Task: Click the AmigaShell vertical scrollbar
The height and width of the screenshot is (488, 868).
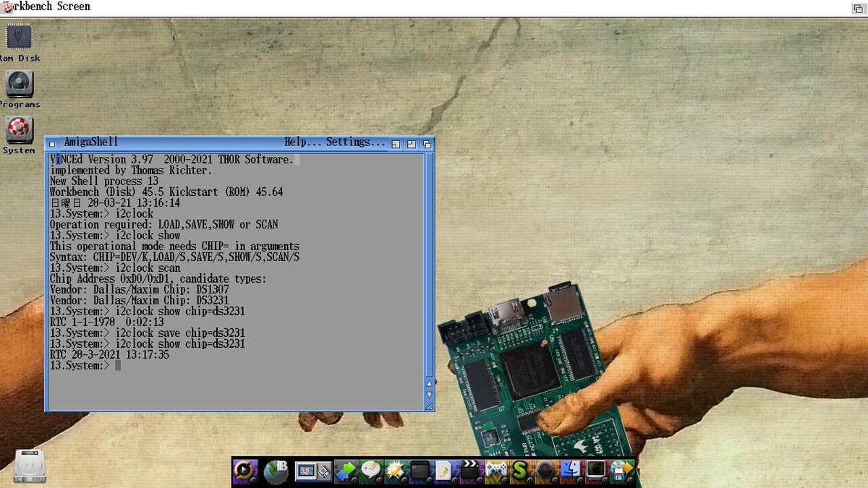Action: click(x=429, y=264)
